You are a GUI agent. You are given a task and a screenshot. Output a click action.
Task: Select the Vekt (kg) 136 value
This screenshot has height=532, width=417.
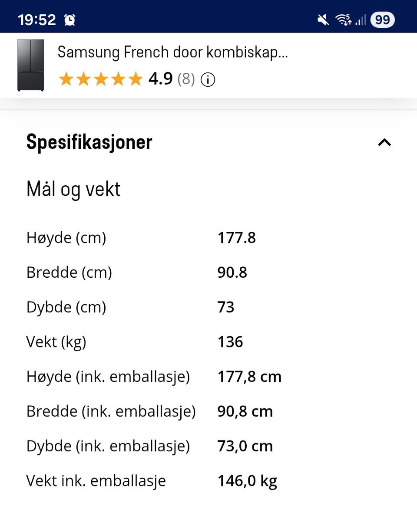(x=230, y=342)
